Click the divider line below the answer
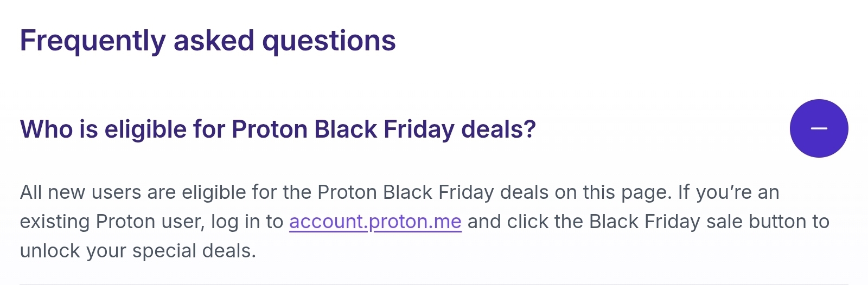 click(434, 283)
